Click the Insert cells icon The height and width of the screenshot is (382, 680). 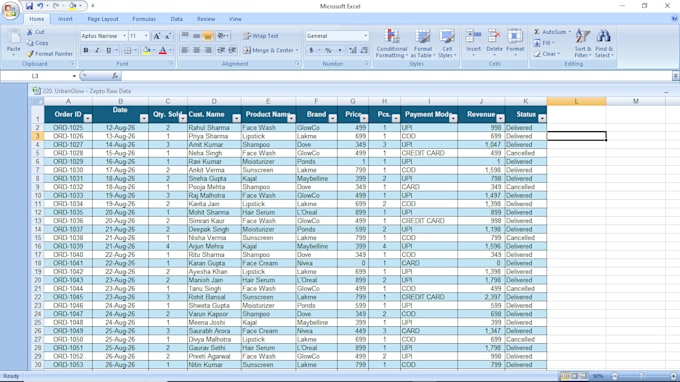[x=473, y=36]
